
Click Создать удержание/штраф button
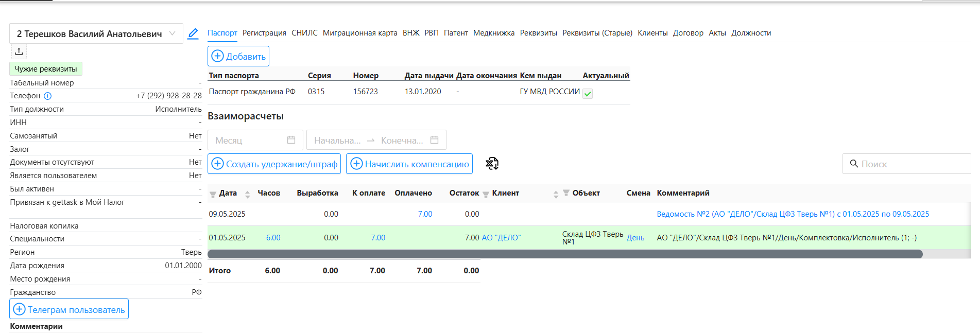274,164
